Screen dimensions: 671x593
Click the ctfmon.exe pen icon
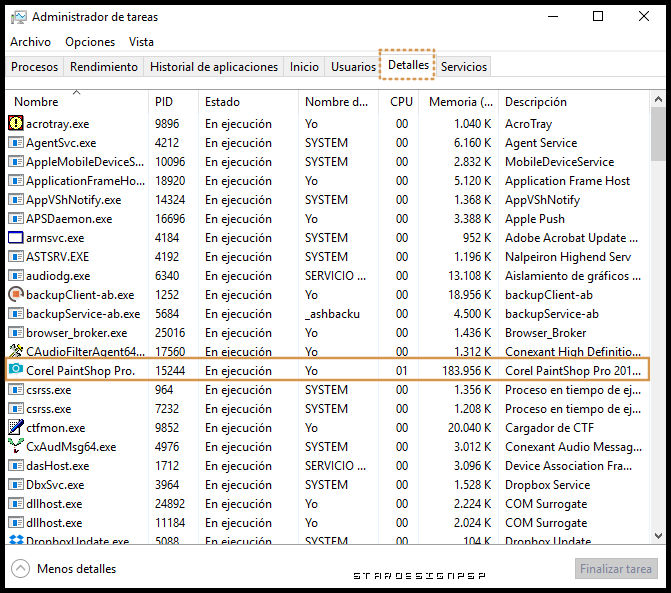(16, 427)
